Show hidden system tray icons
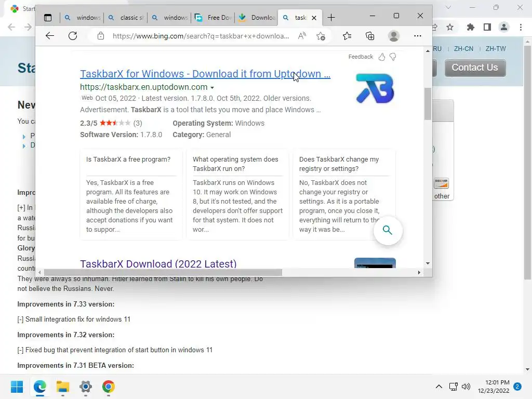The height and width of the screenshot is (399, 532). click(x=438, y=387)
